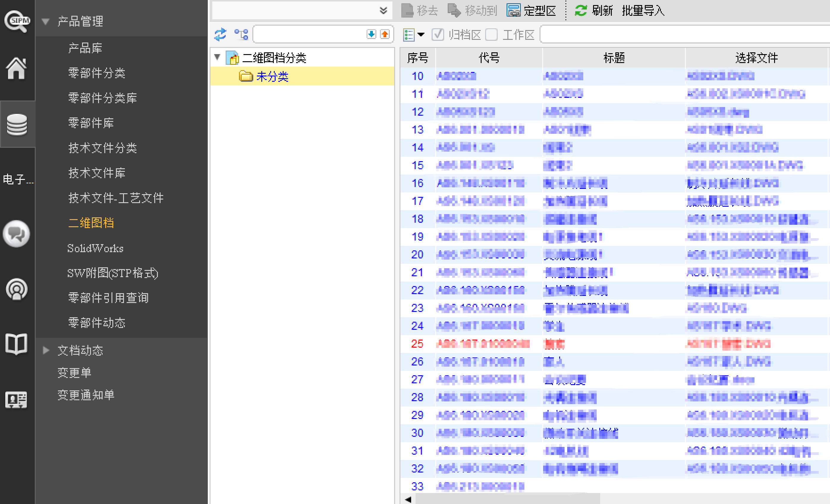The width and height of the screenshot is (830, 504).
Task: Click the ID card sidebar icon
Action: click(16, 400)
